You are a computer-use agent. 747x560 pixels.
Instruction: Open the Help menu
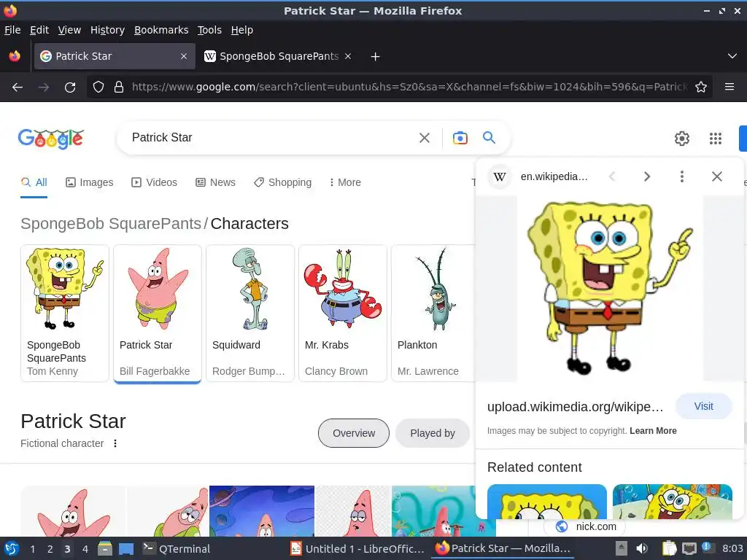[x=242, y=30]
